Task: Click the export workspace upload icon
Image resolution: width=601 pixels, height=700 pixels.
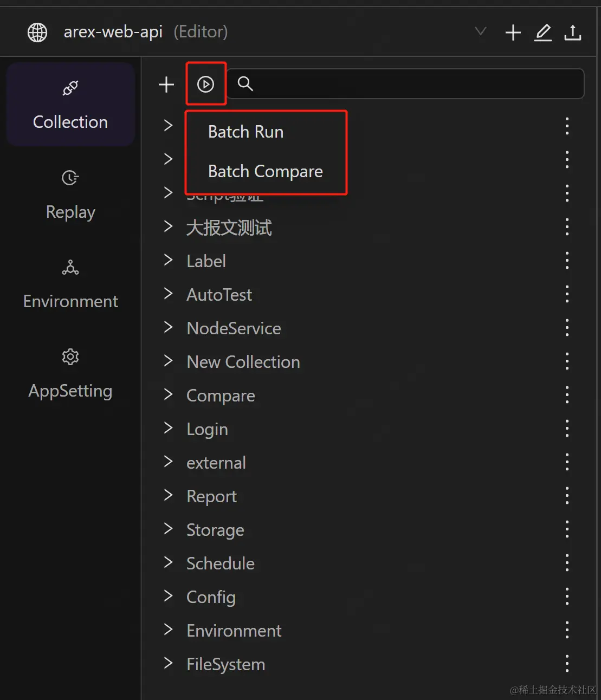Action: pos(572,33)
